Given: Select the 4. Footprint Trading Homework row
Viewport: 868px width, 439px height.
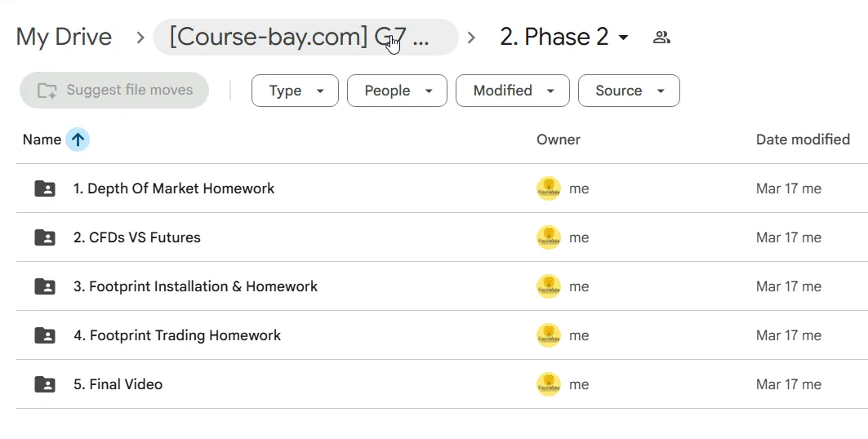Looking at the screenshot, I should [442, 335].
